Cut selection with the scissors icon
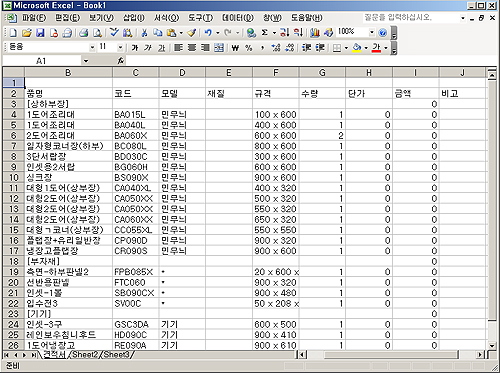The height and width of the screenshot is (373, 500). click(144, 32)
